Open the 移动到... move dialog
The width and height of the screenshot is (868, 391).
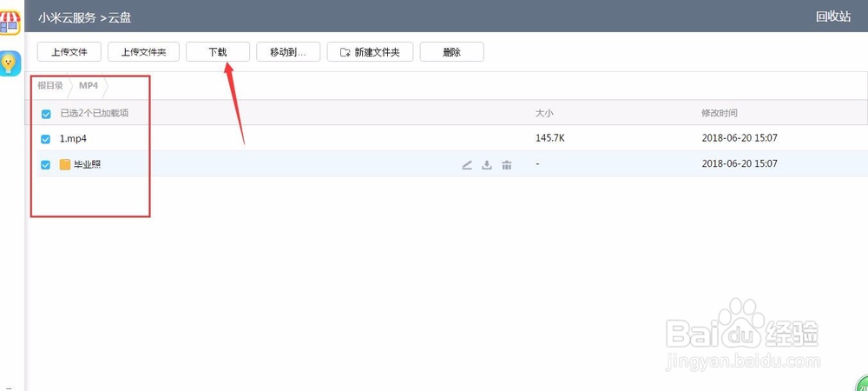click(288, 52)
